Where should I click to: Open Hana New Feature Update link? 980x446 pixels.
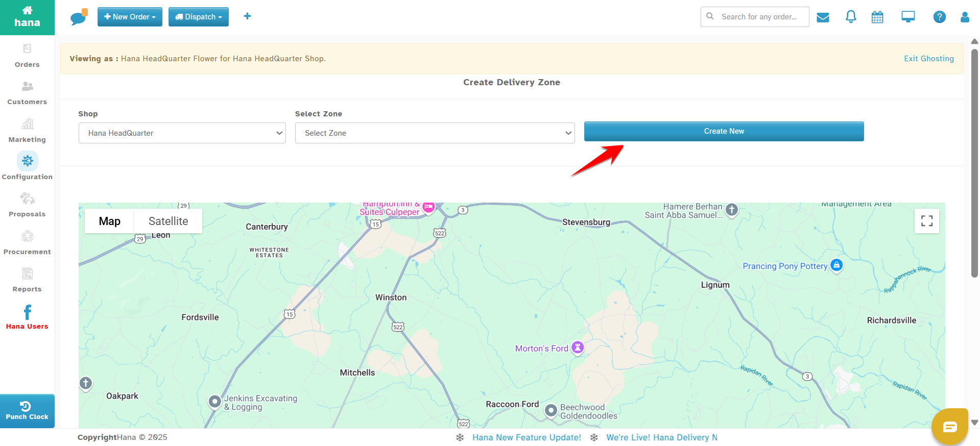(527, 437)
